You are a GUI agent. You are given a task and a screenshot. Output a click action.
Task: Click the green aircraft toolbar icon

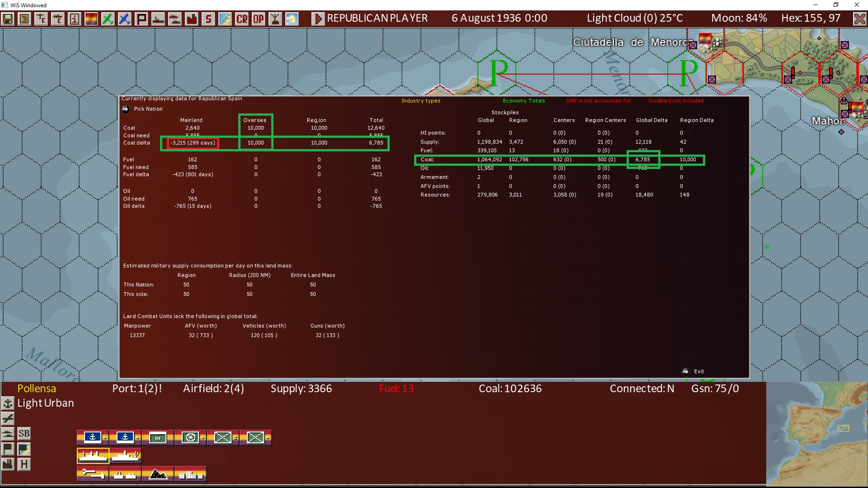108,19
